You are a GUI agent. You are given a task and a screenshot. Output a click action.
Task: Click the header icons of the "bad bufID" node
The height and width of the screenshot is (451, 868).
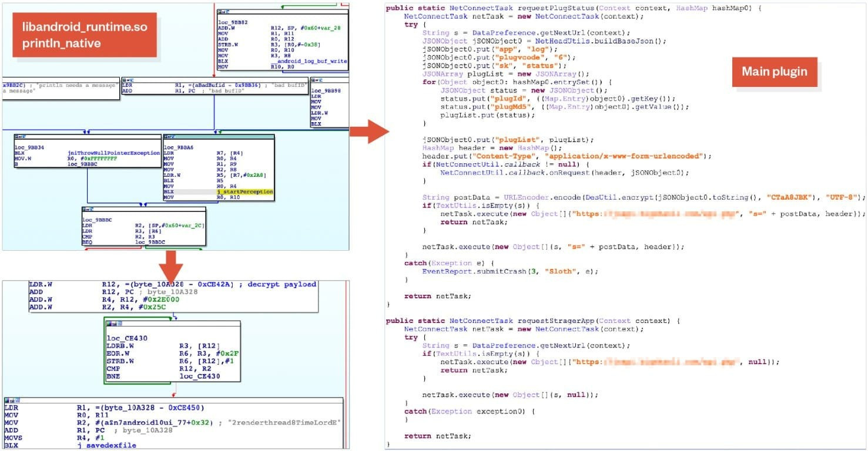129,79
